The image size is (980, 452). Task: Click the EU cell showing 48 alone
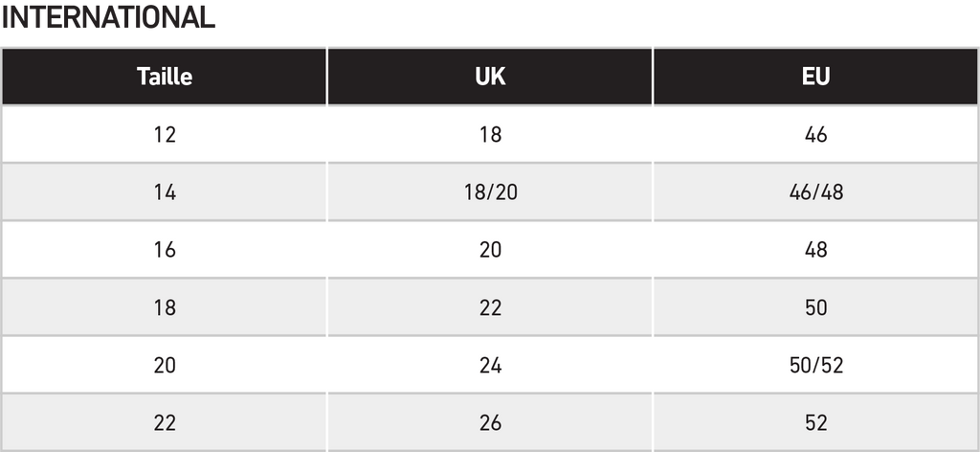tap(815, 249)
